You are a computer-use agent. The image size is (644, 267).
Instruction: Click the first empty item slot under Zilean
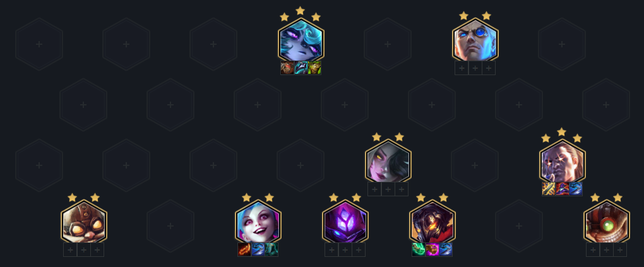coord(462,68)
